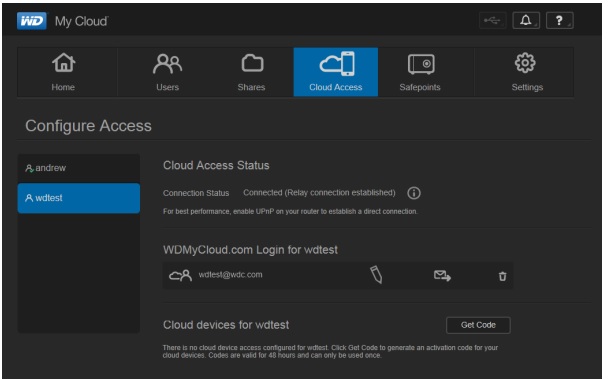
Task: Click the Configure Access heading
Action: (88, 126)
